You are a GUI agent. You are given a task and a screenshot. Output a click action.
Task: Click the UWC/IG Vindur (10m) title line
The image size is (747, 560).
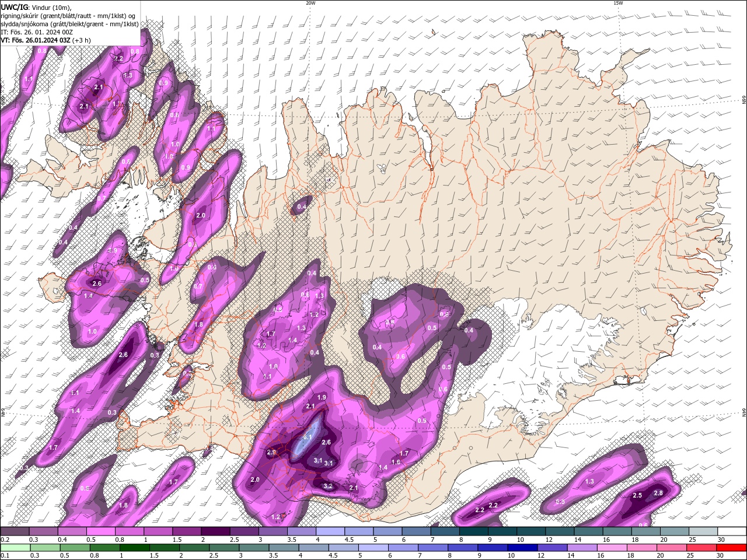(36, 7)
